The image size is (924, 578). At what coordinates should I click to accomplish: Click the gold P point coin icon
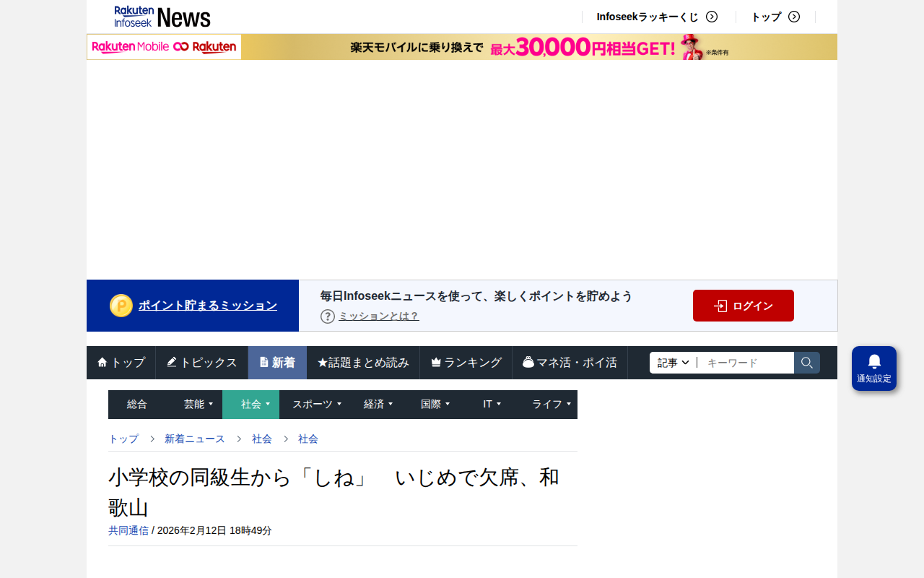121,306
